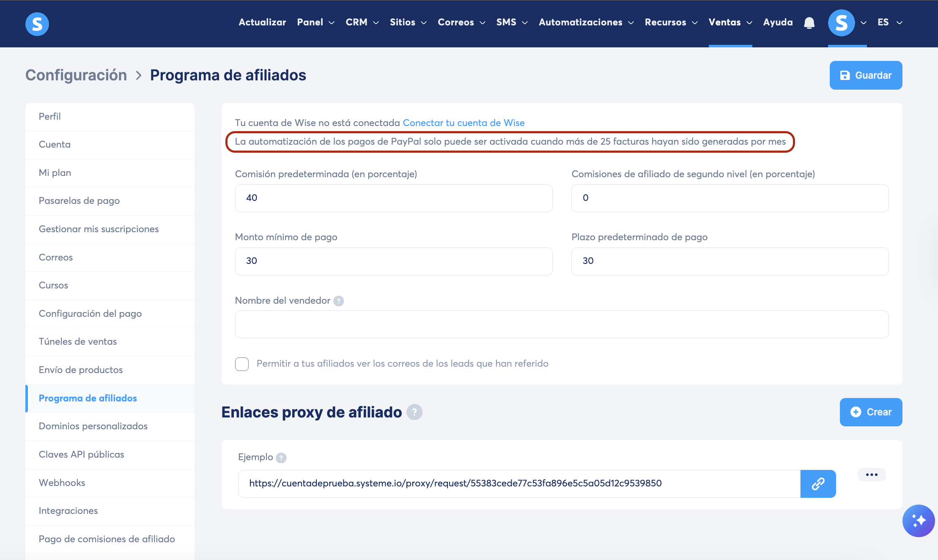Click the copy link icon button
Image resolution: width=938 pixels, height=560 pixels.
coord(818,483)
